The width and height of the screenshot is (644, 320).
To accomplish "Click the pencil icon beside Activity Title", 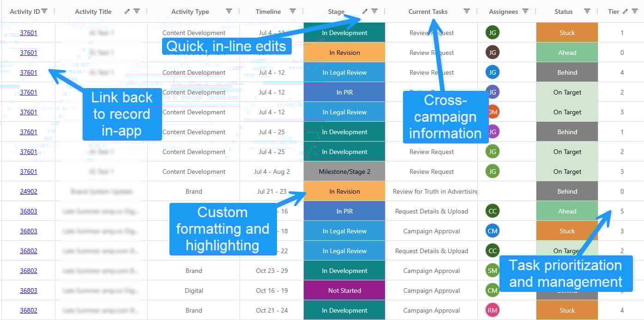I will pyautogui.click(x=127, y=12).
